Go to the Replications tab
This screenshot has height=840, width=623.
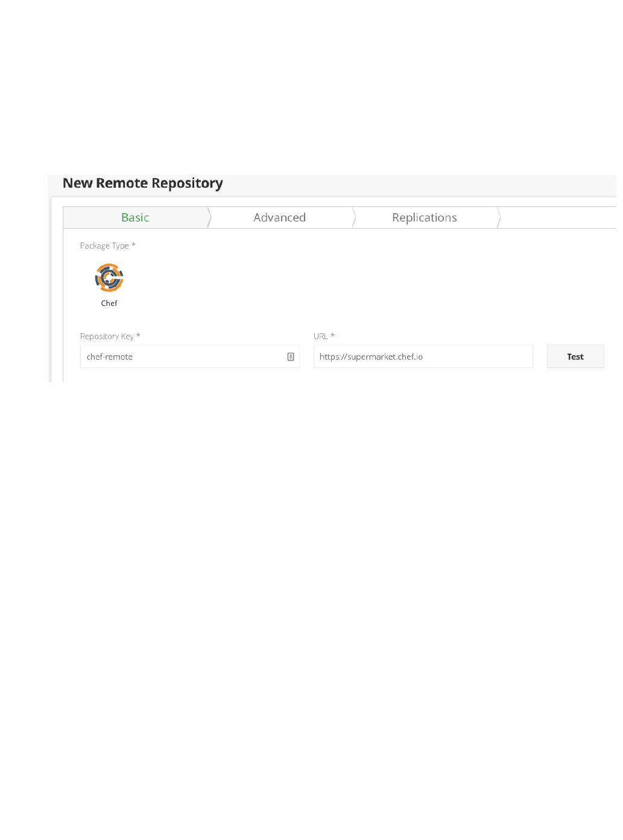pyautogui.click(x=425, y=217)
